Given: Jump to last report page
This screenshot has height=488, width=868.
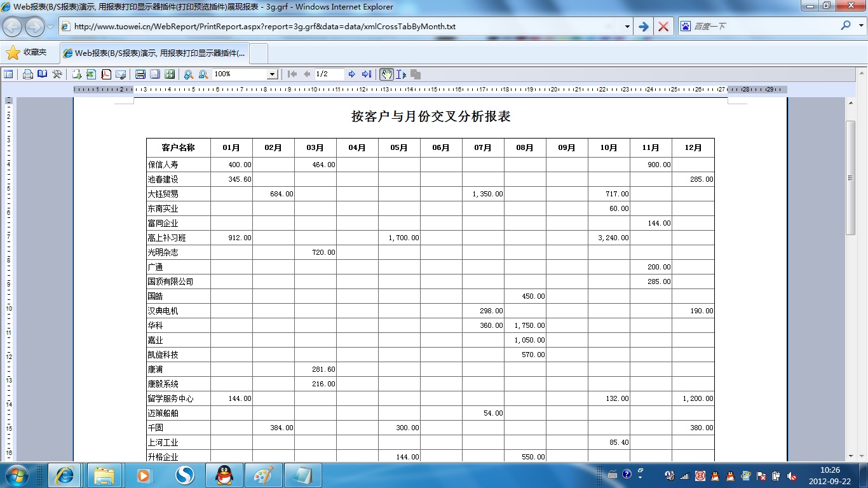Looking at the screenshot, I should pos(367,74).
